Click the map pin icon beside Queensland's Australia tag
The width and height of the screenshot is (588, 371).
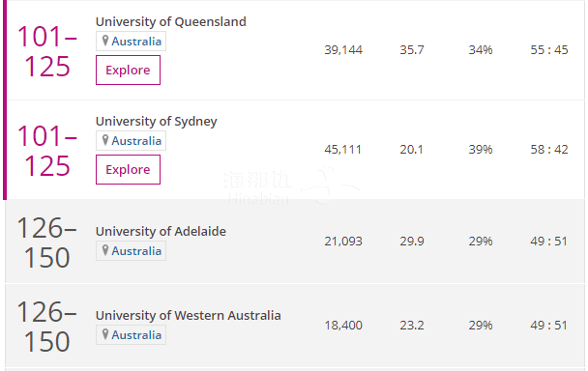pyautogui.click(x=105, y=41)
